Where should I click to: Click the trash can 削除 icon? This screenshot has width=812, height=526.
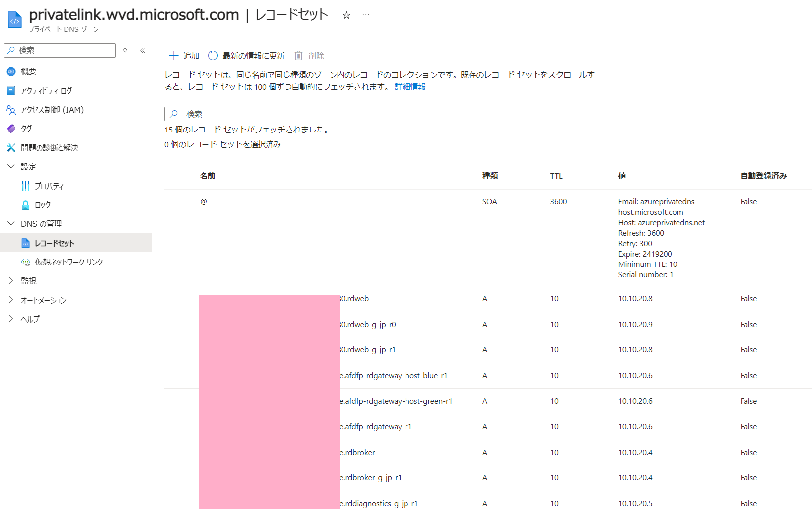298,55
